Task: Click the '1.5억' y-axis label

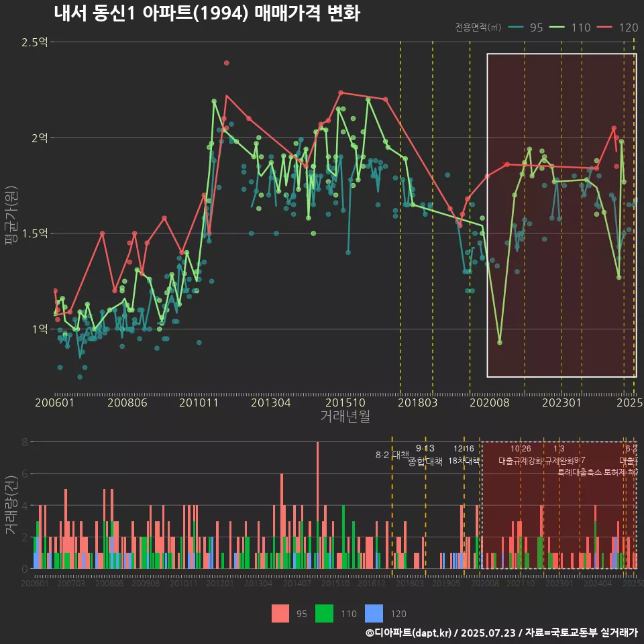Action: click(34, 233)
